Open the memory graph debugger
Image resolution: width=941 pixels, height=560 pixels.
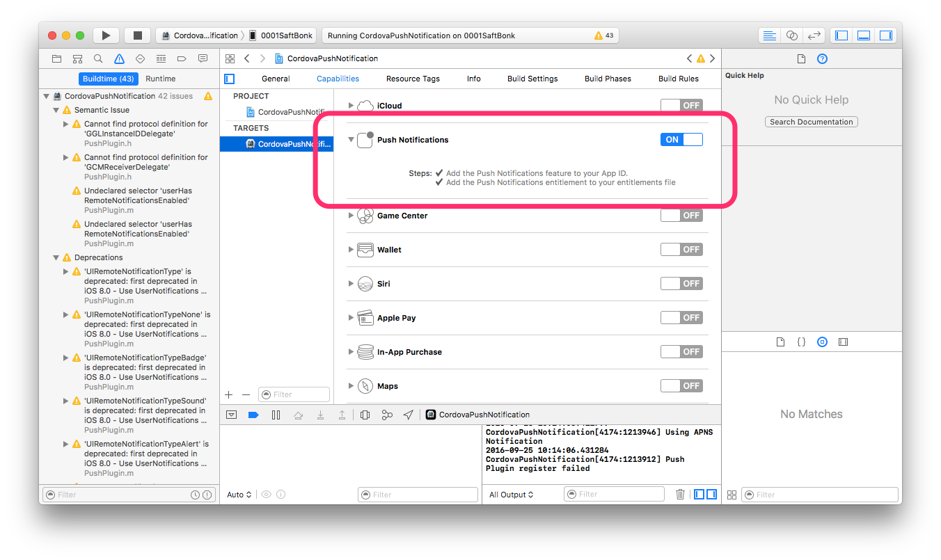(387, 415)
